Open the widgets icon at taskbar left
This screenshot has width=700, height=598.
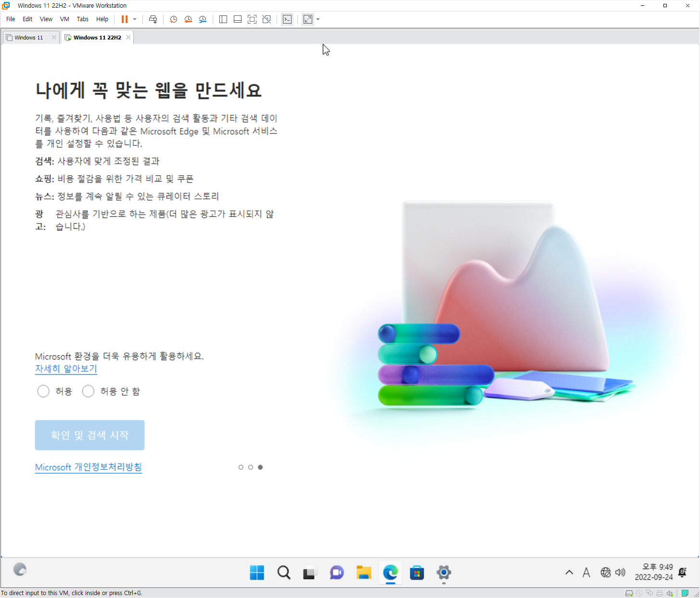point(20,570)
